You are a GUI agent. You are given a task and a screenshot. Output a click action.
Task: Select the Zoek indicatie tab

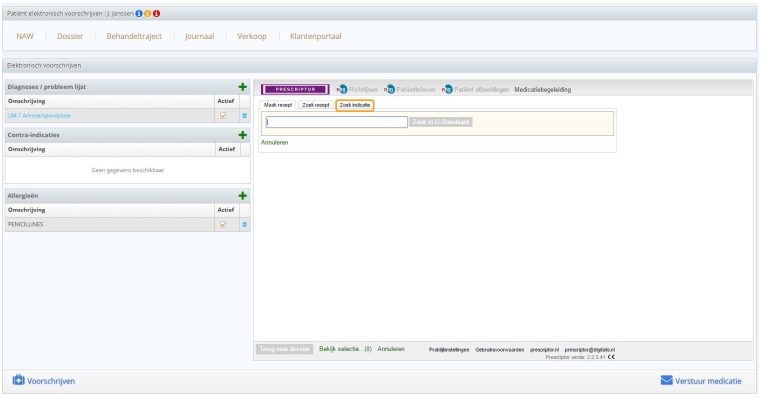pyautogui.click(x=355, y=105)
